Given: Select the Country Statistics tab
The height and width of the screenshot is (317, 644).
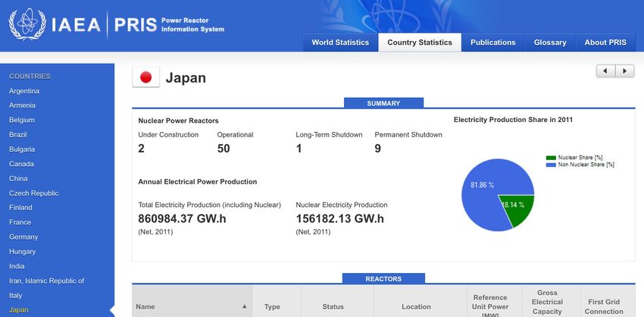Looking at the screenshot, I should 419,42.
